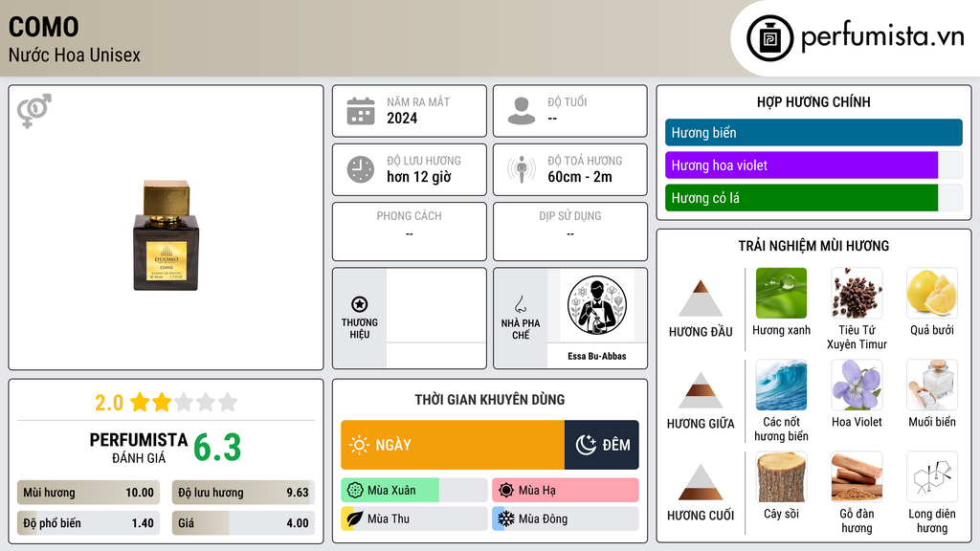Click the autumn leaf icon

coord(355,518)
